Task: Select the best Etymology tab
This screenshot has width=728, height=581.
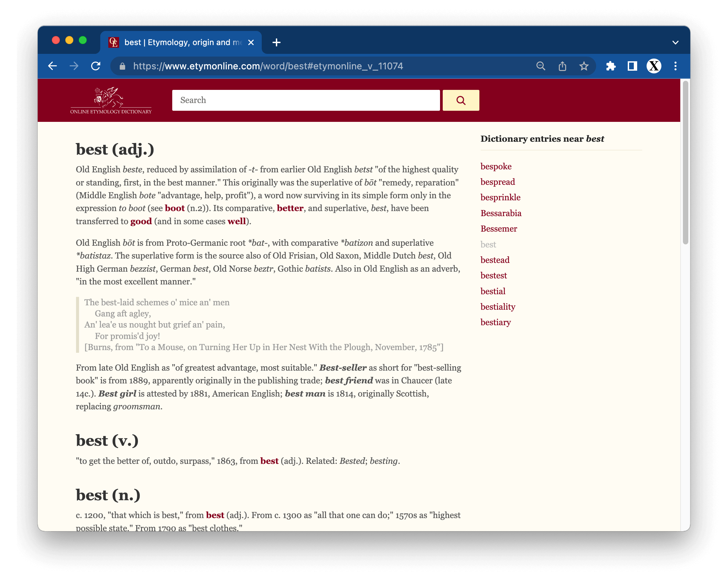Action: [181, 42]
